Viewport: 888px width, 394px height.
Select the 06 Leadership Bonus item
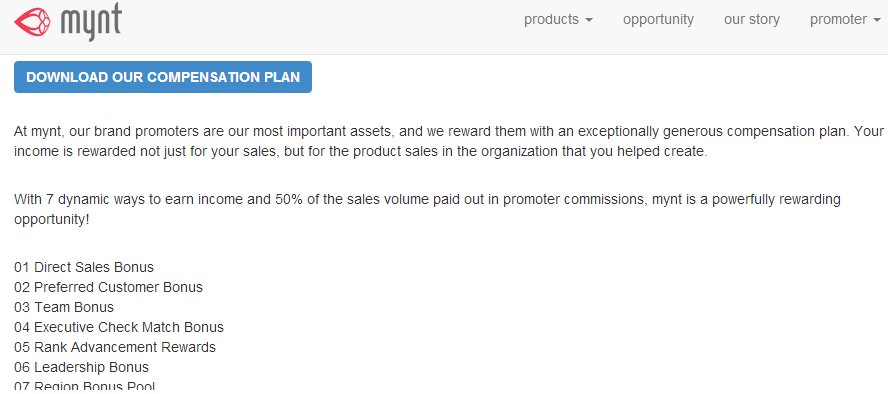tap(82, 367)
